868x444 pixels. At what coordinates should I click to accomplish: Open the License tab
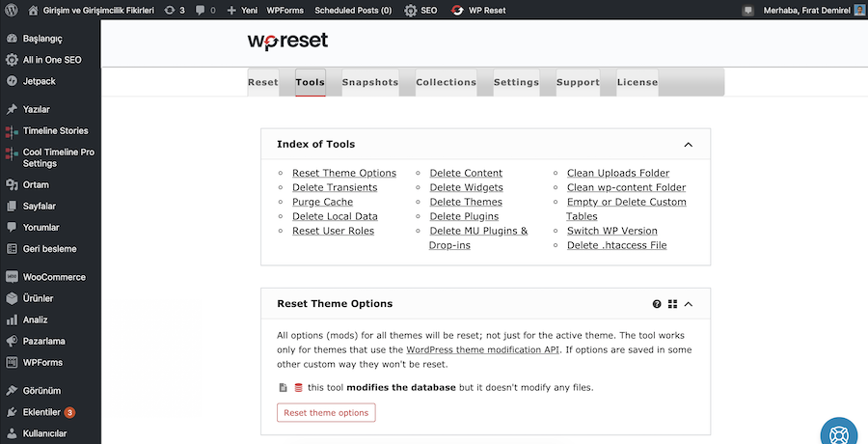pyautogui.click(x=637, y=82)
